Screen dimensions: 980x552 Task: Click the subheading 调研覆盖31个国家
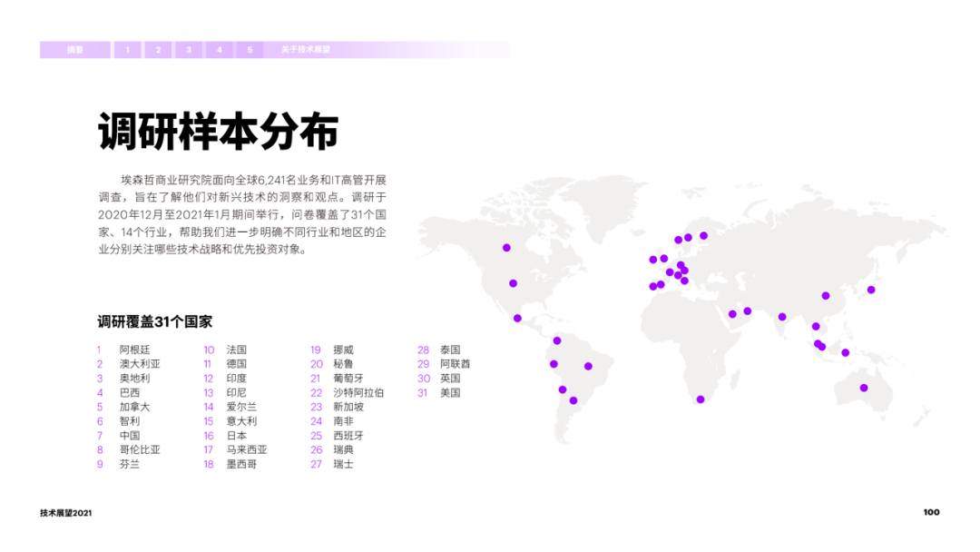(x=155, y=322)
